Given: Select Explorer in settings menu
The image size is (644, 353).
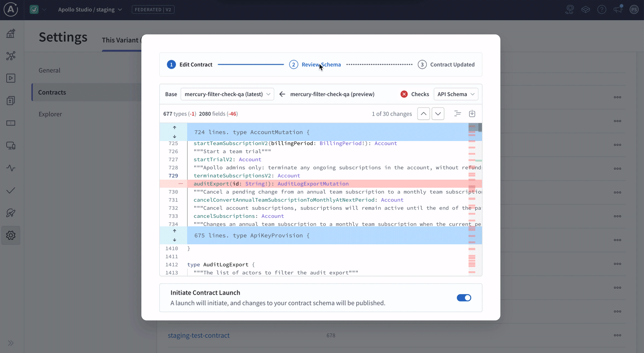Looking at the screenshot, I should pyautogui.click(x=50, y=114).
